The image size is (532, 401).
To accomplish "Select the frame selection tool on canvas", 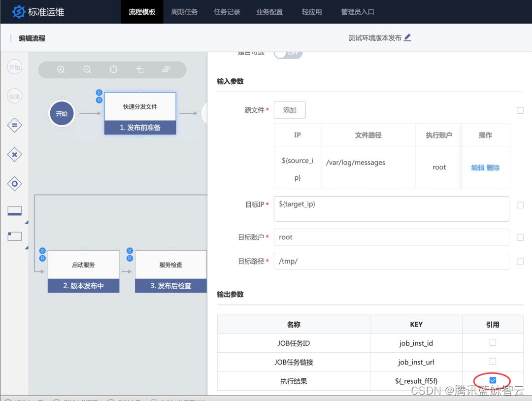I will 140,69.
